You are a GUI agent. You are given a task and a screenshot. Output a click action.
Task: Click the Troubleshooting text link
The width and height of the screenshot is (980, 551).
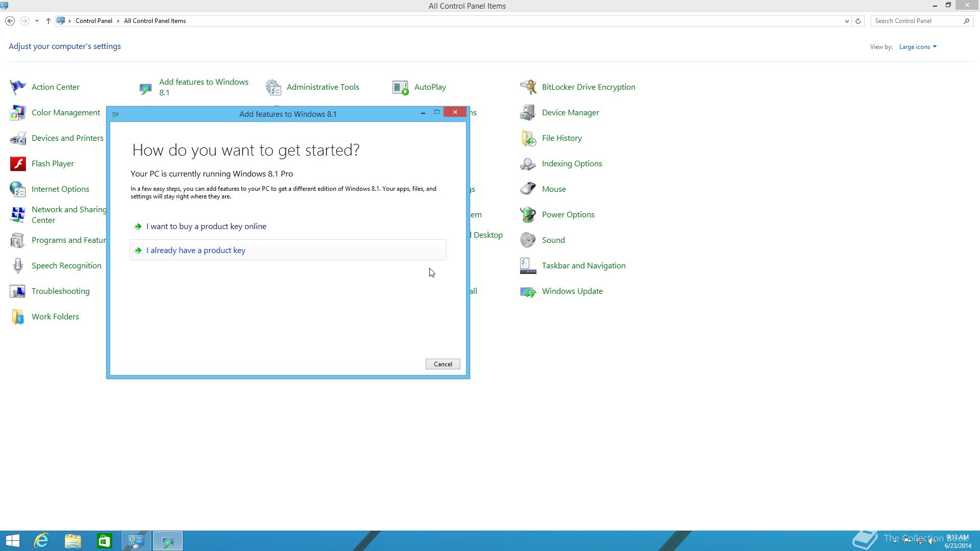61,291
